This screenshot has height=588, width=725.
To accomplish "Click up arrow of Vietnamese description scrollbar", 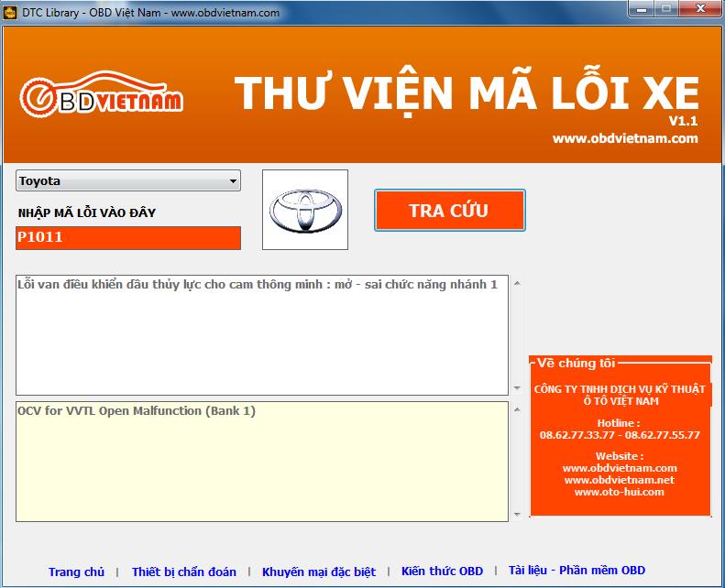I will pyautogui.click(x=517, y=283).
